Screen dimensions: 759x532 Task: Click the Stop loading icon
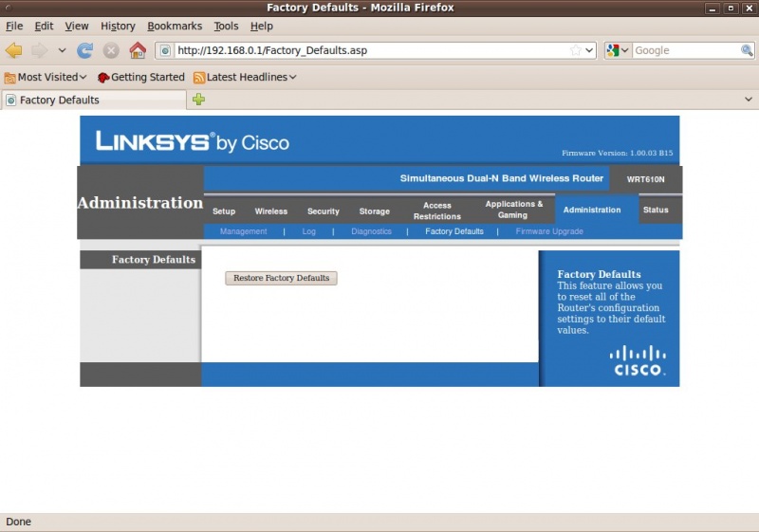111,50
